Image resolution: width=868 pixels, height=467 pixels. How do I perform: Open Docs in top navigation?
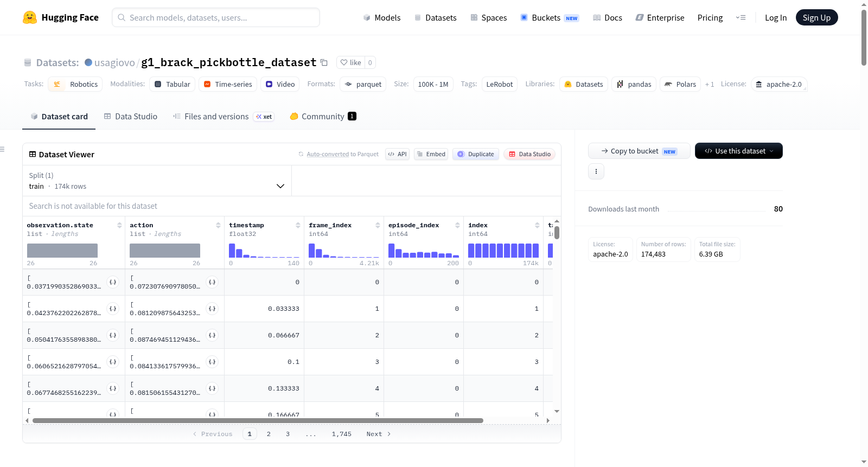point(608,17)
